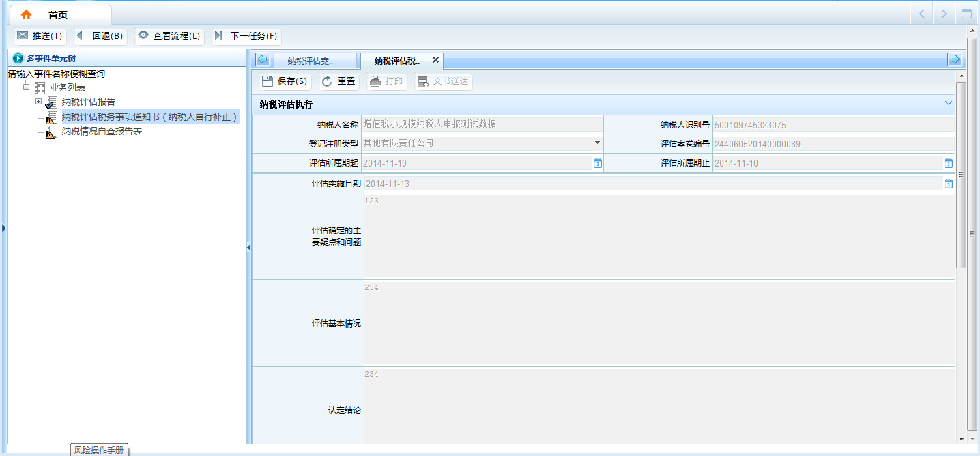Open the 登记注册类型 dropdown arrow
This screenshot has height=456, width=980.
coord(597,143)
